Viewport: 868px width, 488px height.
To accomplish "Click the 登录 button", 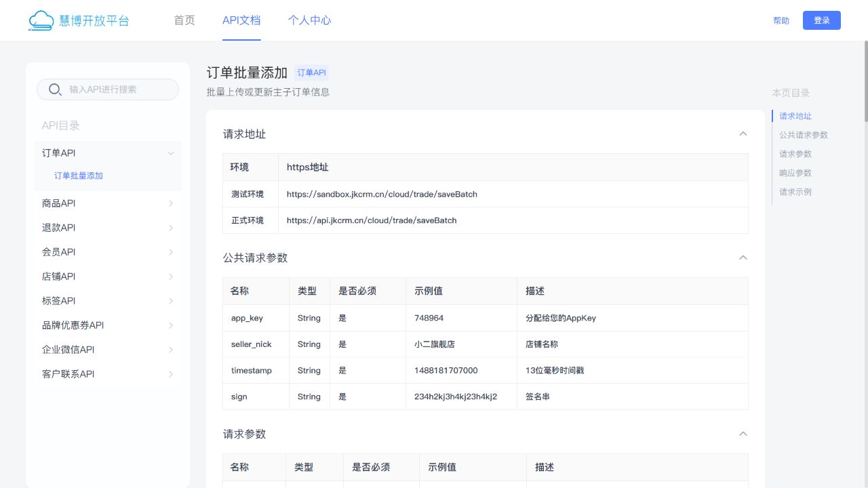I will coord(822,20).
